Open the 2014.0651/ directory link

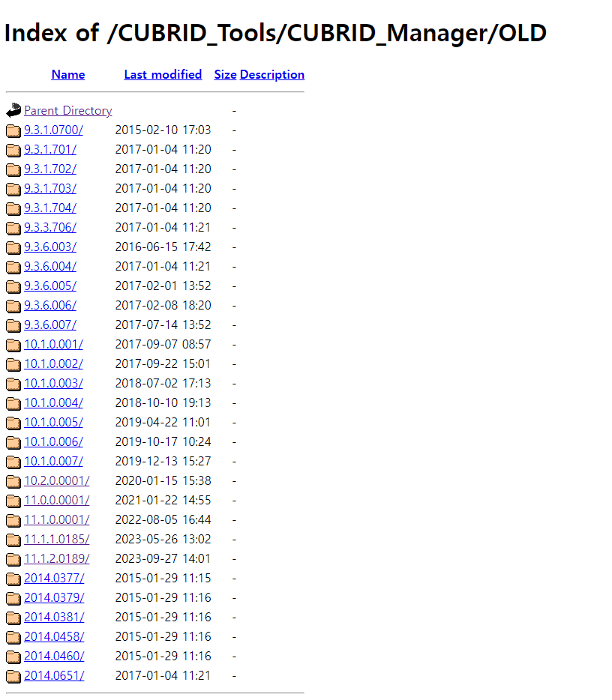click(54, 676)
